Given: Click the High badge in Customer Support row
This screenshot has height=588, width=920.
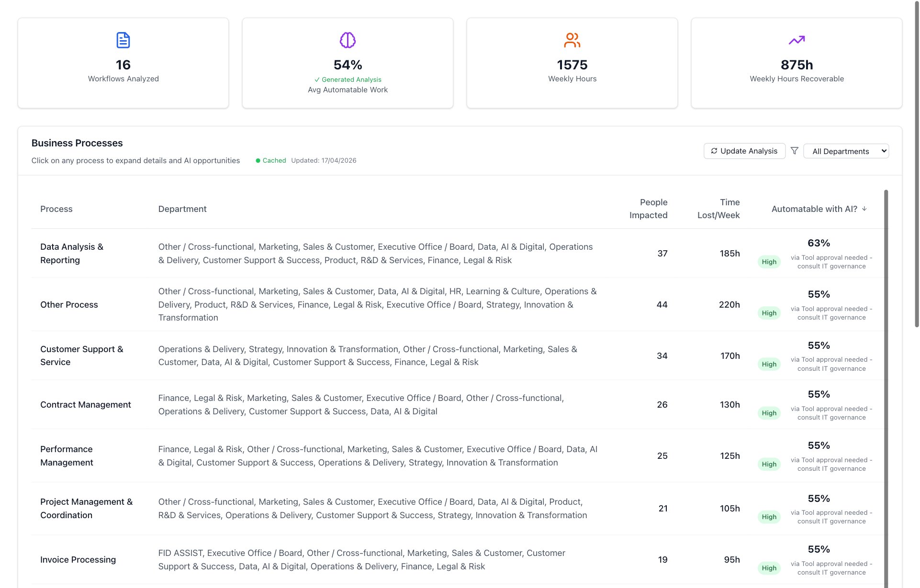Looking at the screenshot, I should pyautogui.click(x=769, y=364).
